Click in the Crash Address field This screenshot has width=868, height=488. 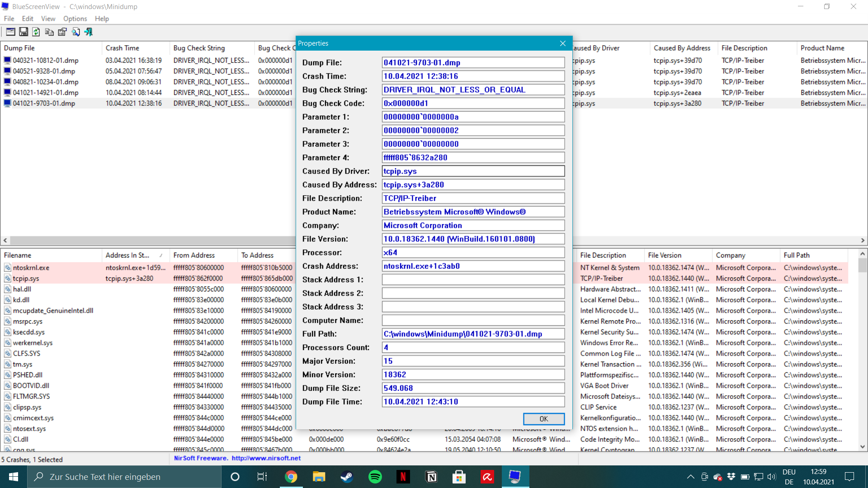coord(473,266)
